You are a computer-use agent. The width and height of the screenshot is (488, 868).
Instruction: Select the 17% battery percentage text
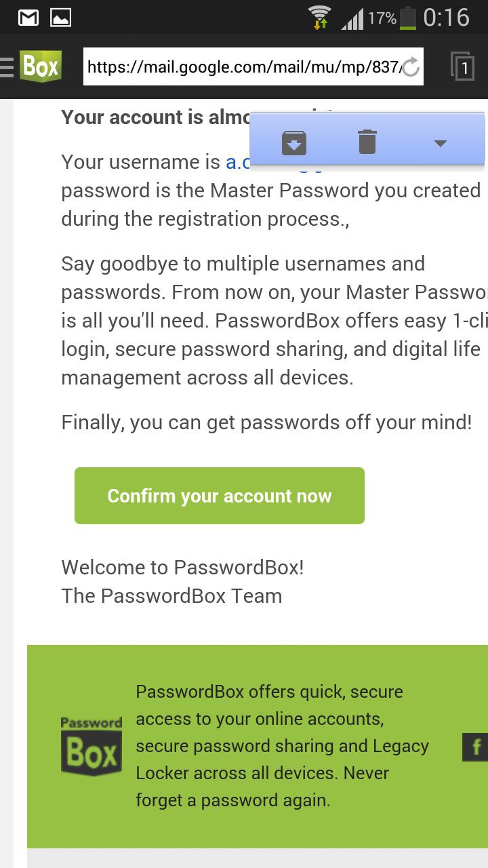(382, 18)
